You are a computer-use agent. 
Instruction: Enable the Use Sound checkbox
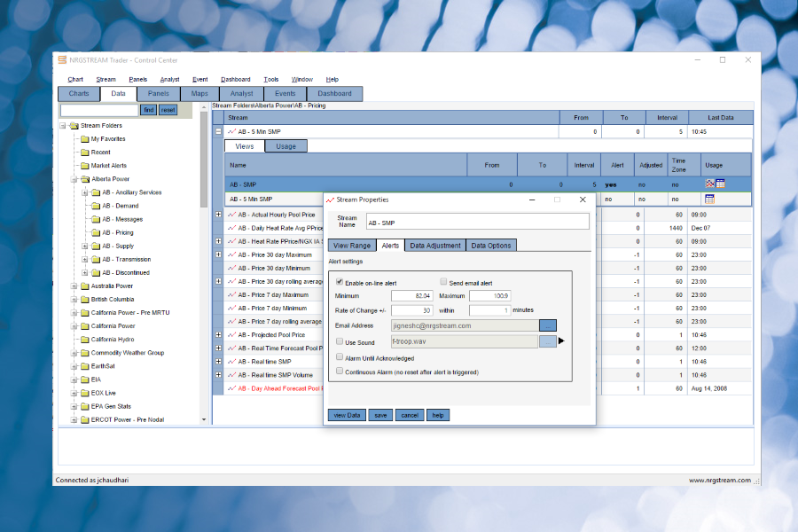340,341
